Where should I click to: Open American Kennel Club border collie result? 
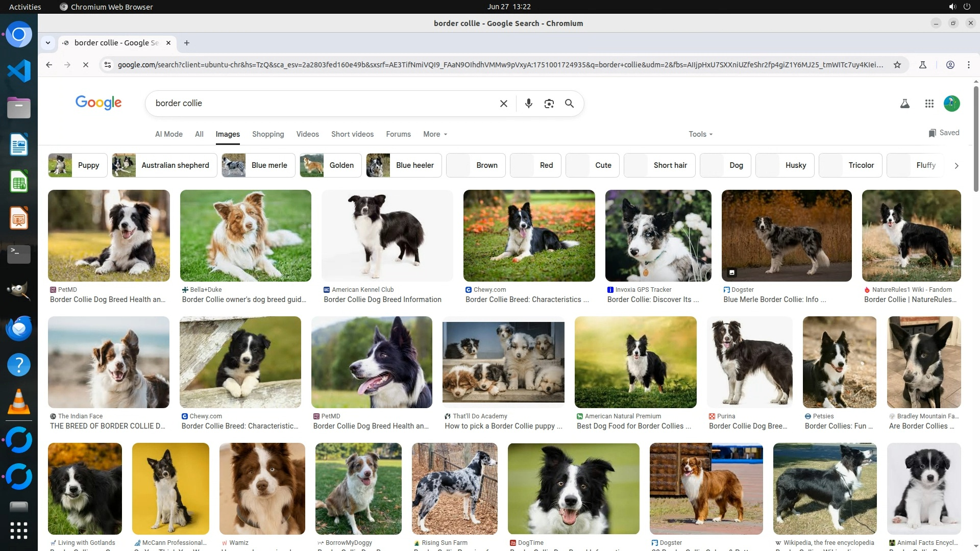(387, 236)
